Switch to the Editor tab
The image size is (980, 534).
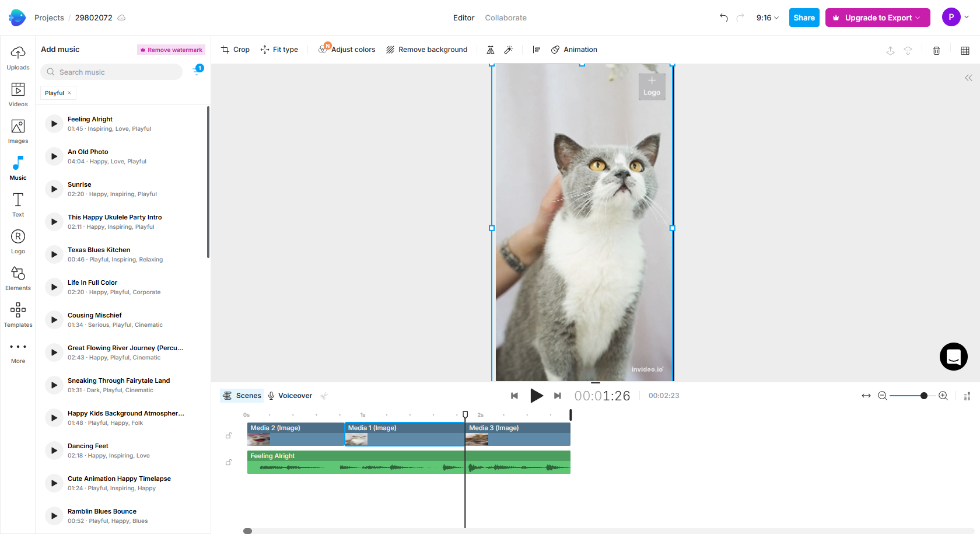(464, 18)
